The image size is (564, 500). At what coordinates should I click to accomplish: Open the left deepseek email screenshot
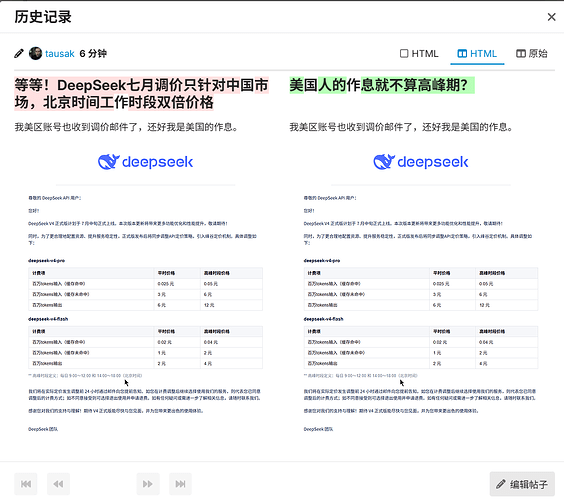(x=145, y=294)
